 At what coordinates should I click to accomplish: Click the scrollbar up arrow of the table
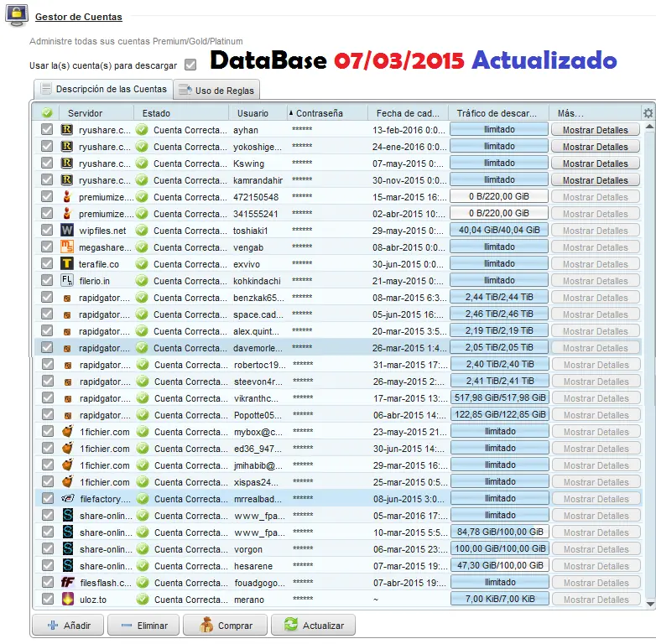click(650, 127)
